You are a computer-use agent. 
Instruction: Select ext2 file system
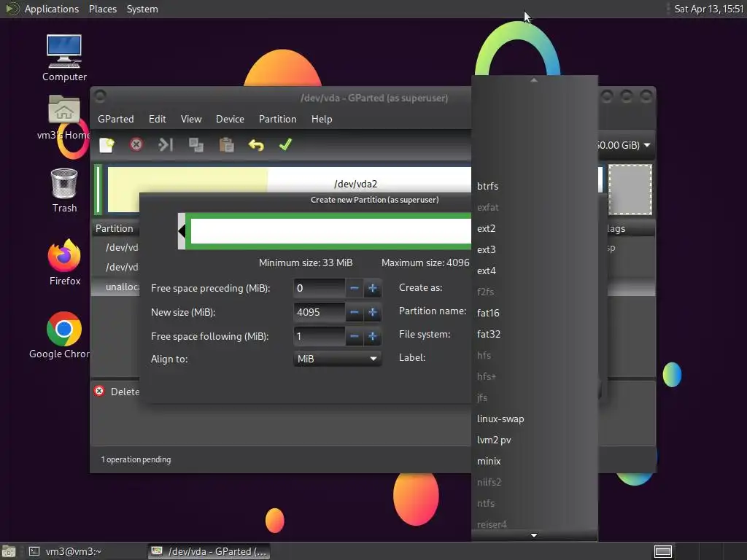click(534, 228)
